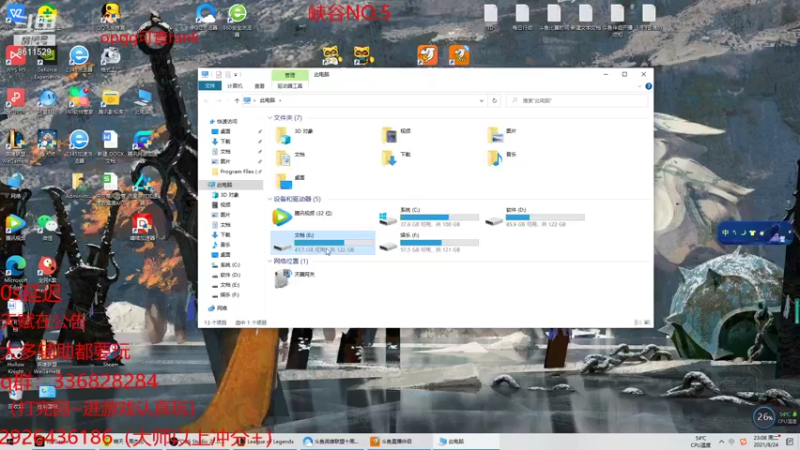The width and height of the screenshot is (800, 450).
Task: Open the 360安全浏览器 desktop shortcut
Action: tap(237, 19)
